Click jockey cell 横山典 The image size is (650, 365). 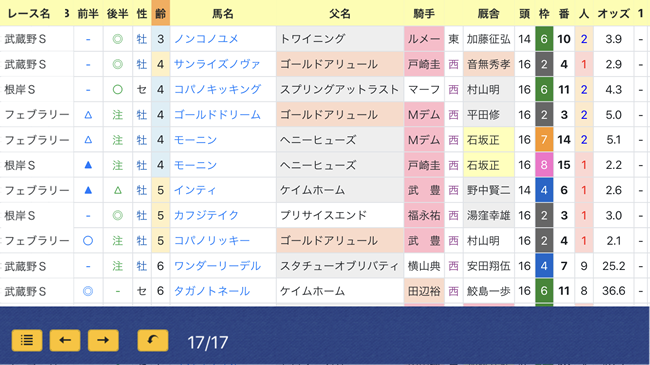[x=424, y=266]
